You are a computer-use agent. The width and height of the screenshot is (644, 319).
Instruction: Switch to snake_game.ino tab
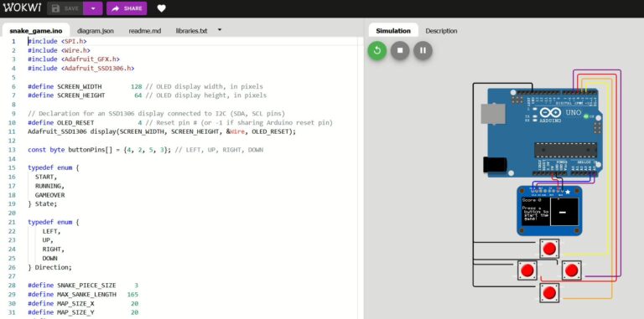pos(36,31)
